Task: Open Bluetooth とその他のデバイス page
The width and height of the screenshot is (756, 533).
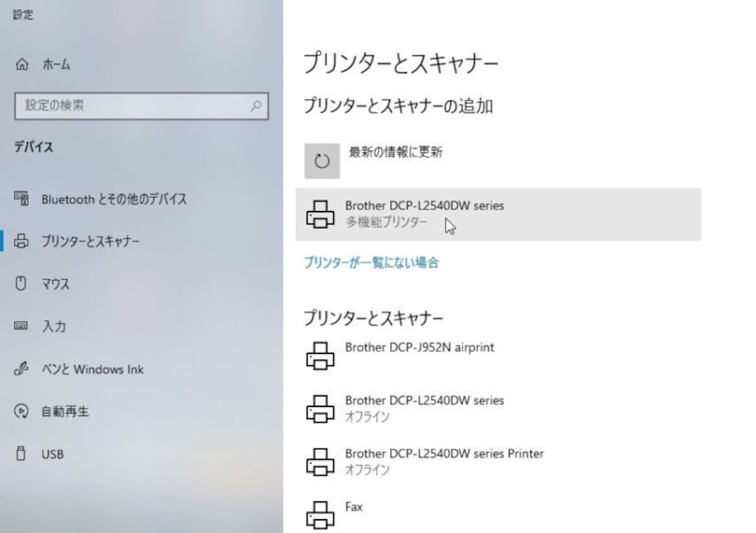Action: pyautogui.click(x=114, y=199)
